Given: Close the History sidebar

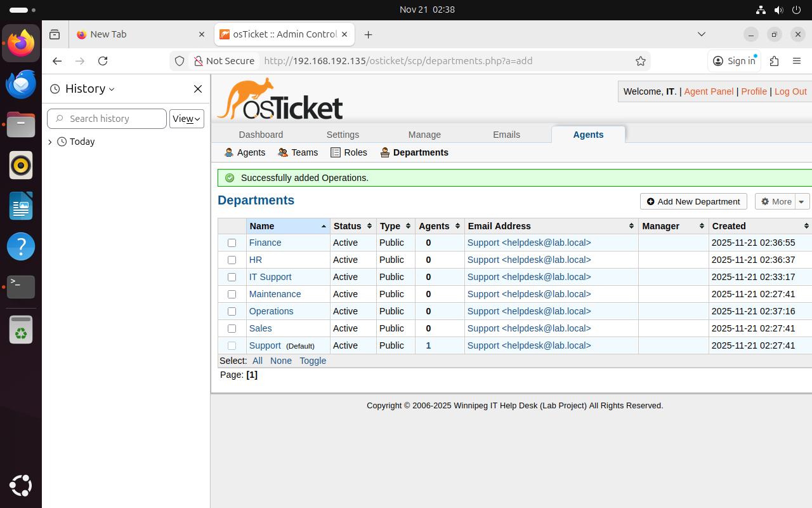Looking at the screenshot, I should pyautogui.click(x=198, y=89).
